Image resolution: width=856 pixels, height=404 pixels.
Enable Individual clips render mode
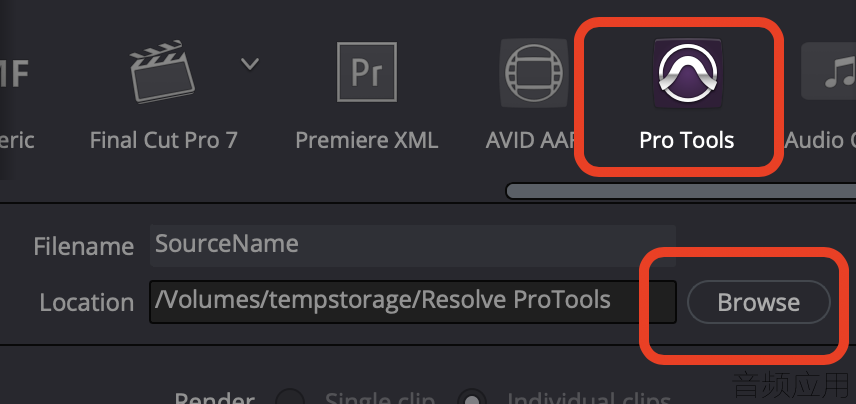tap(472, 397)
